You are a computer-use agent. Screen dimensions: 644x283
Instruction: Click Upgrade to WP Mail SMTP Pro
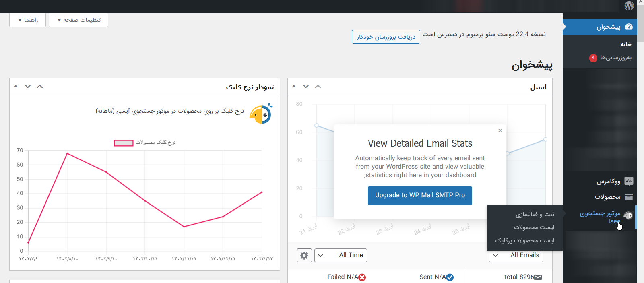pyautogui.click(x=420, y=195)
